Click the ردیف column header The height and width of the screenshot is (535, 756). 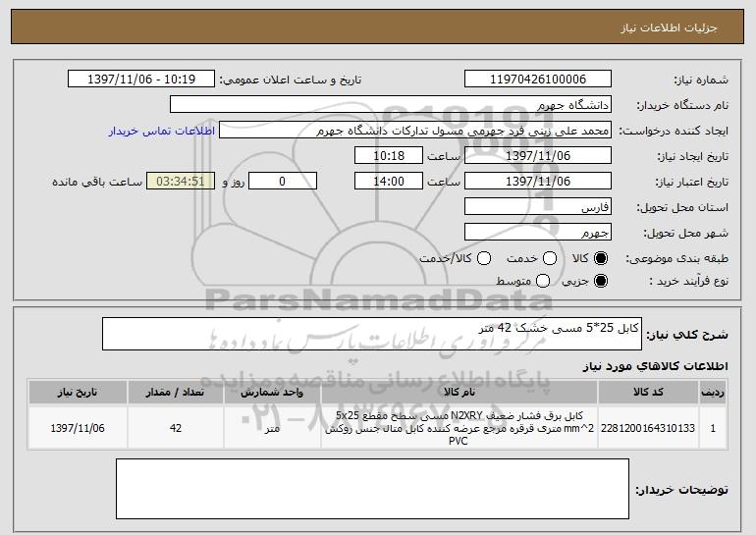(x=713, y=393)
